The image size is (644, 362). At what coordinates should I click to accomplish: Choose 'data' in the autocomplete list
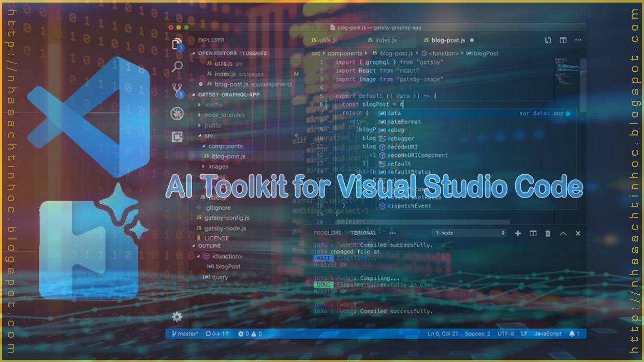point(476,113)
